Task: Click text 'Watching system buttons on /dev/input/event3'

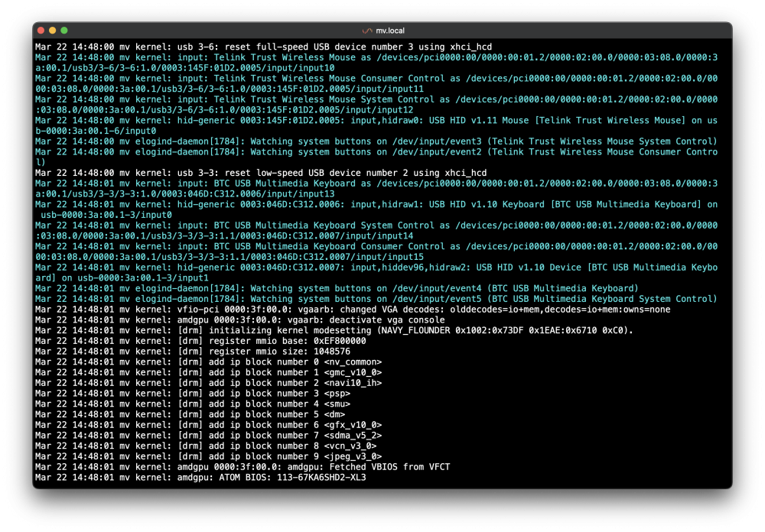Action: [x=366, y=141]
